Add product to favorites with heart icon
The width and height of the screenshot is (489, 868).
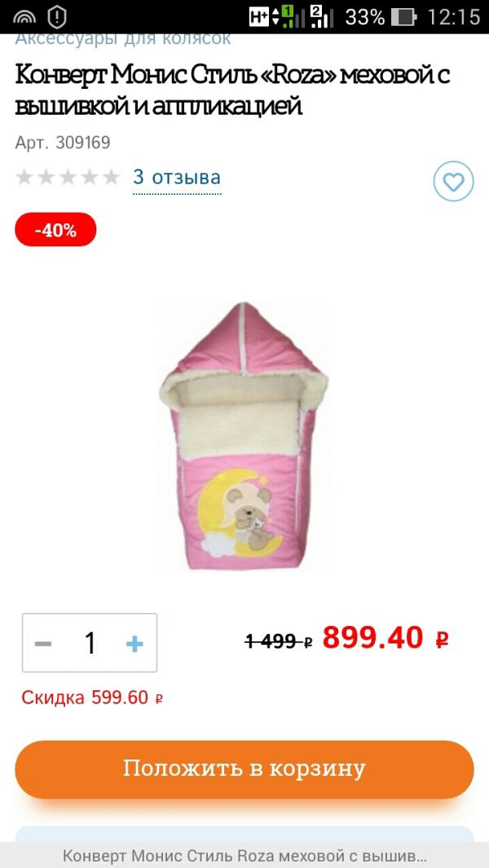[x=453, y=181]
